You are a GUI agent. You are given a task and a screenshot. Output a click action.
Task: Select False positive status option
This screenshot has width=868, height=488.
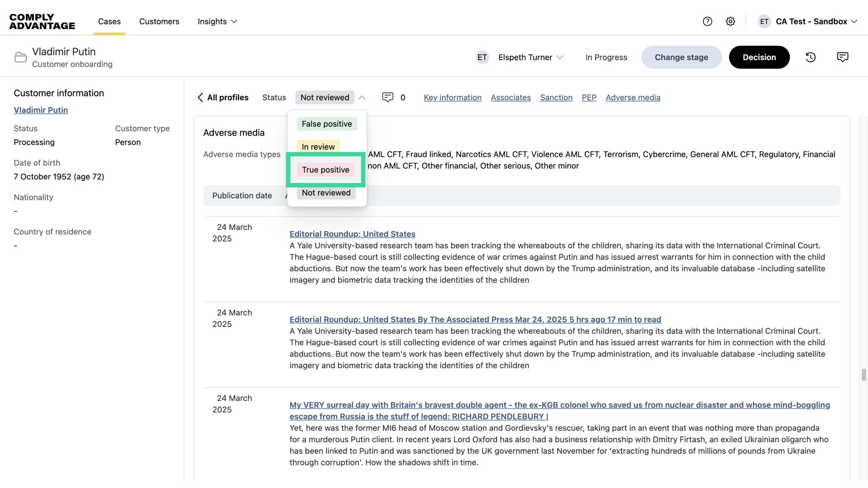(x=326, y=124)
